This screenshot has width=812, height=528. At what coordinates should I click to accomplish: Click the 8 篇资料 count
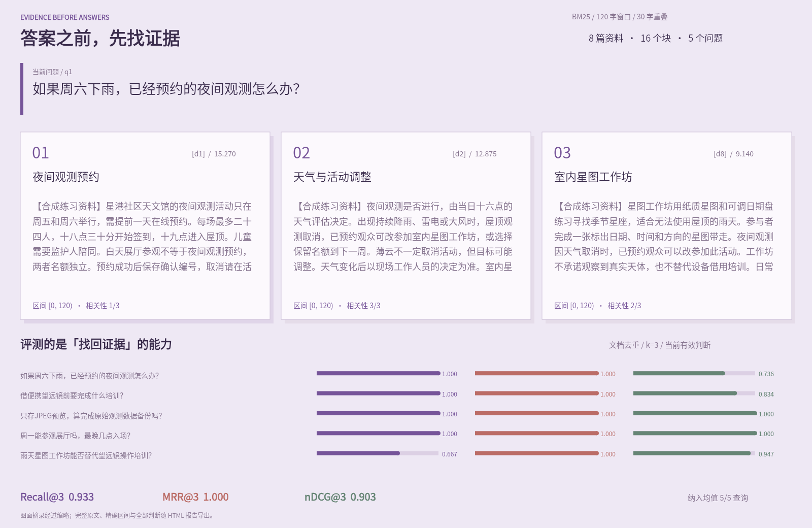click(606, 38)
